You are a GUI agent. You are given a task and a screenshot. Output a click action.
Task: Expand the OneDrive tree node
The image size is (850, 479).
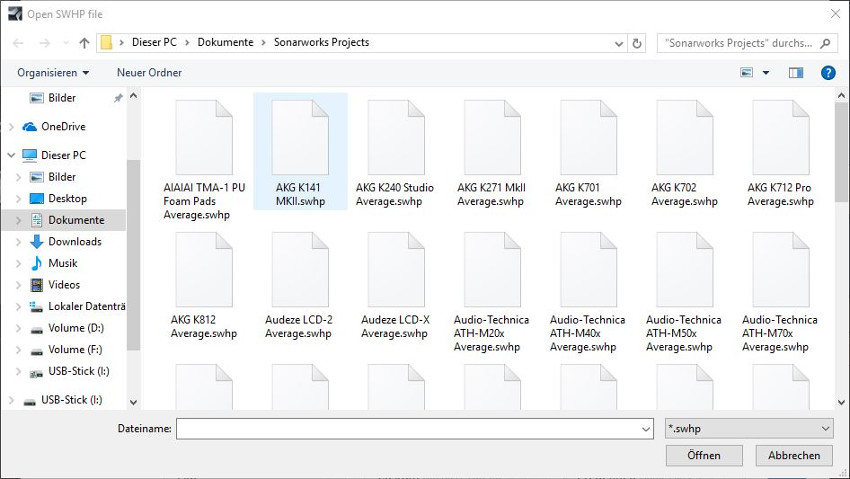click(11, 127)
